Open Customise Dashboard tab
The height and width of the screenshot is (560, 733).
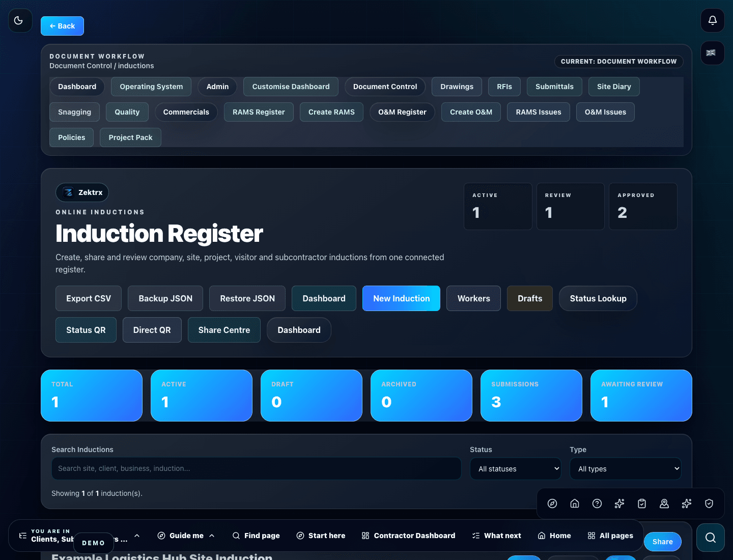[x=291, y=87]
